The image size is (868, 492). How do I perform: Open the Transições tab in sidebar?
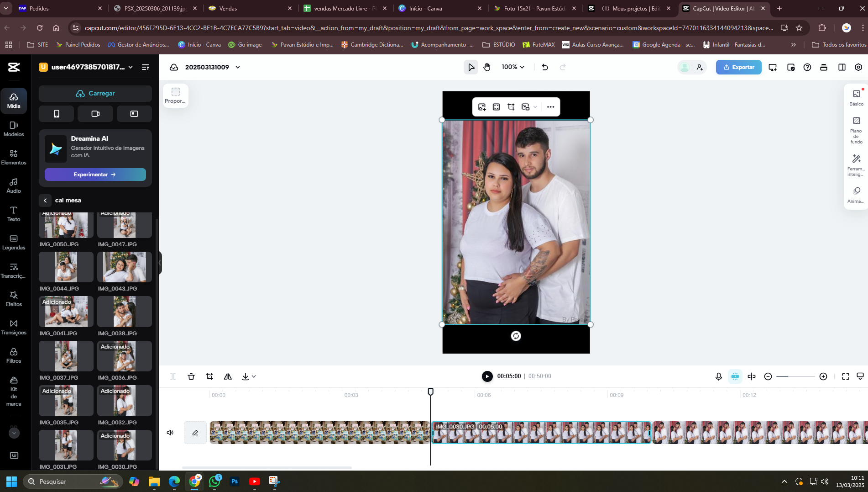[x=14, y=327]
